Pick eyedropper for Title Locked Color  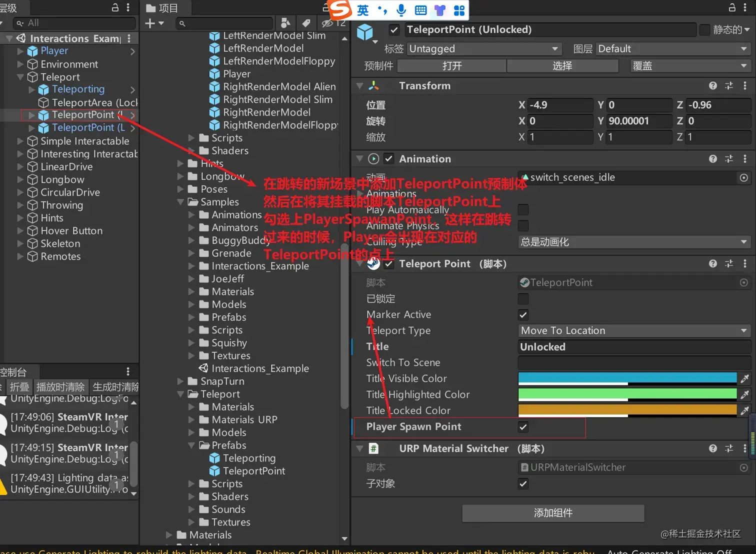(x=744, y=410)
